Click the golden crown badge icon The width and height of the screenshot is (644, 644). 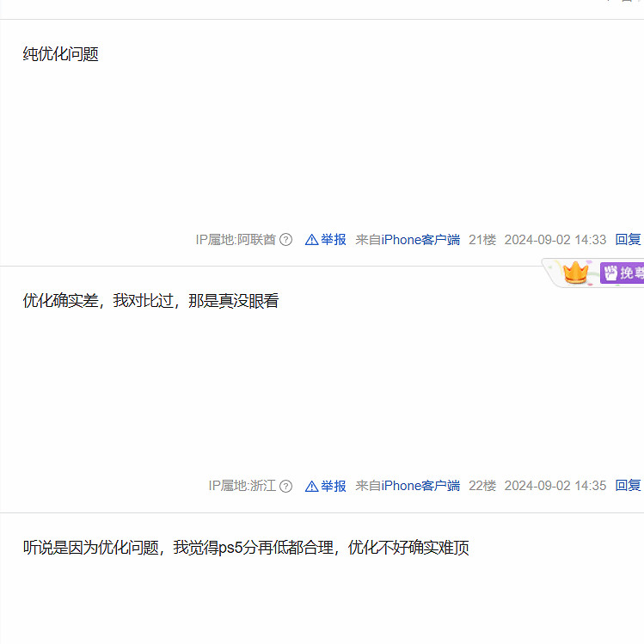[575, 273]
